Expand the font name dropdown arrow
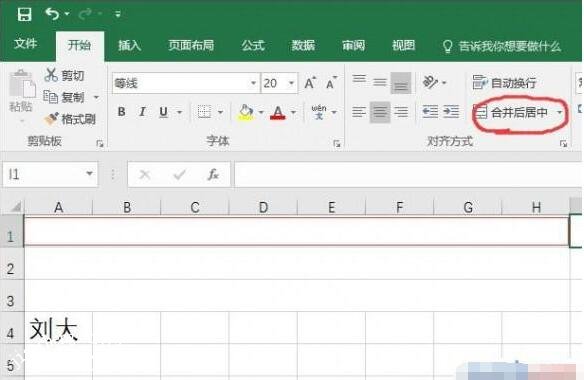 [x=254, y=83]
